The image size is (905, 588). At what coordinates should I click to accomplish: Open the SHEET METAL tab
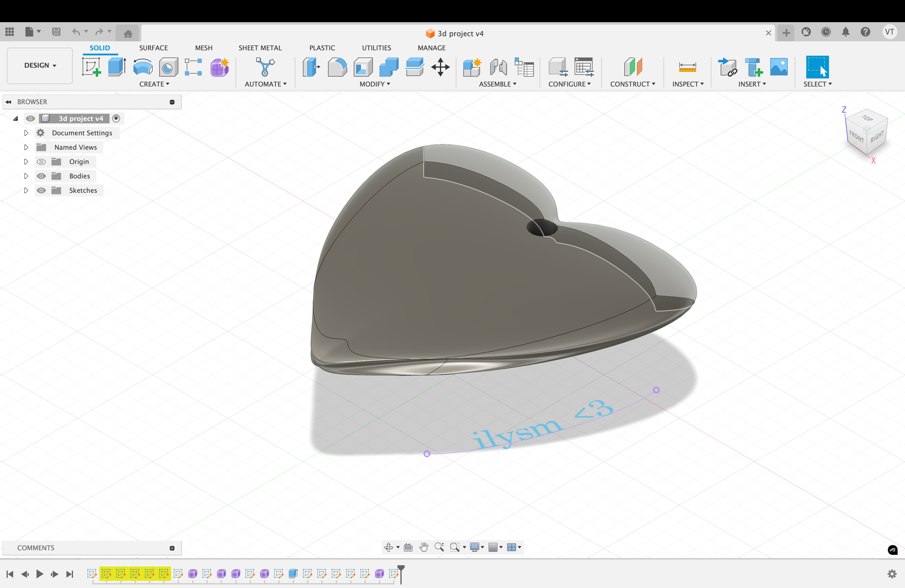pyautogui.click(x=260, y=48)
